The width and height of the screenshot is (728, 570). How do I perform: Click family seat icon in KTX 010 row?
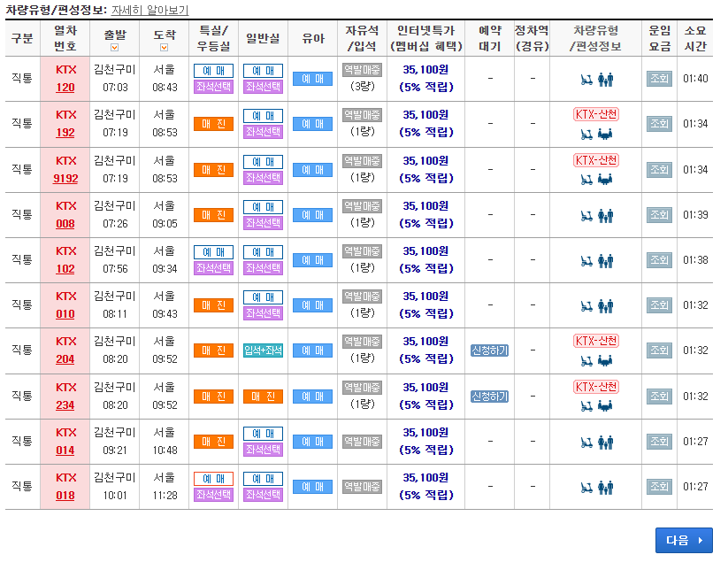point(605,306)
